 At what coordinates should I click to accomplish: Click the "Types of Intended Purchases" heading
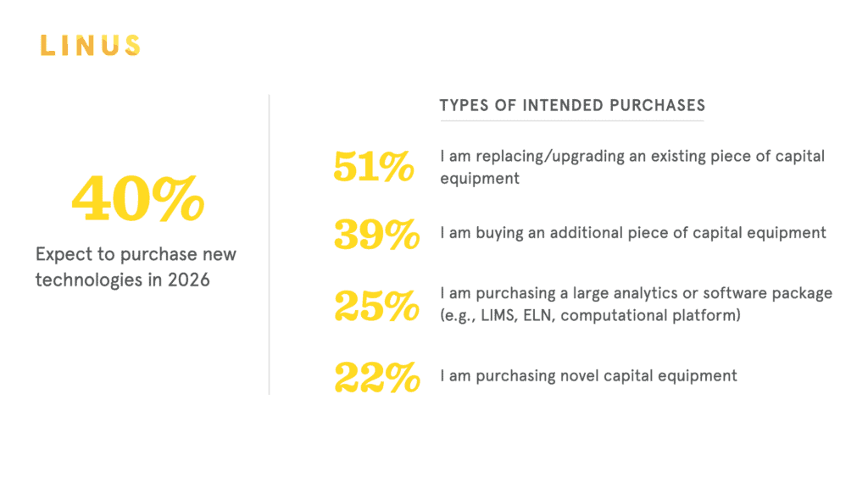click(572, 105)
